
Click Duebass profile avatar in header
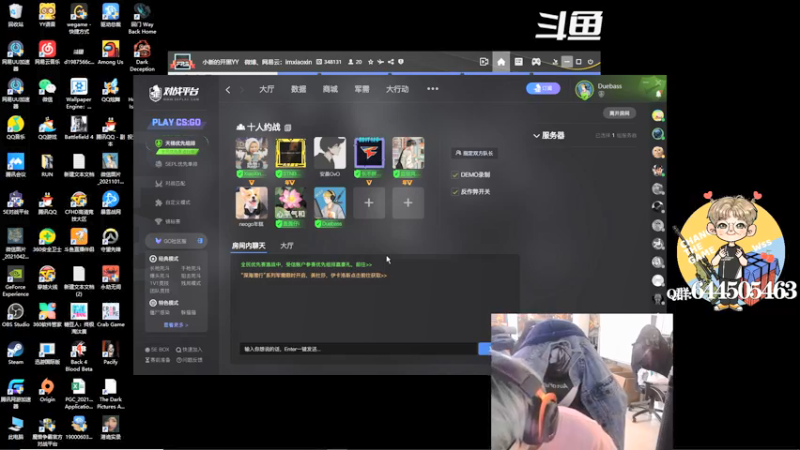(584, 90)
